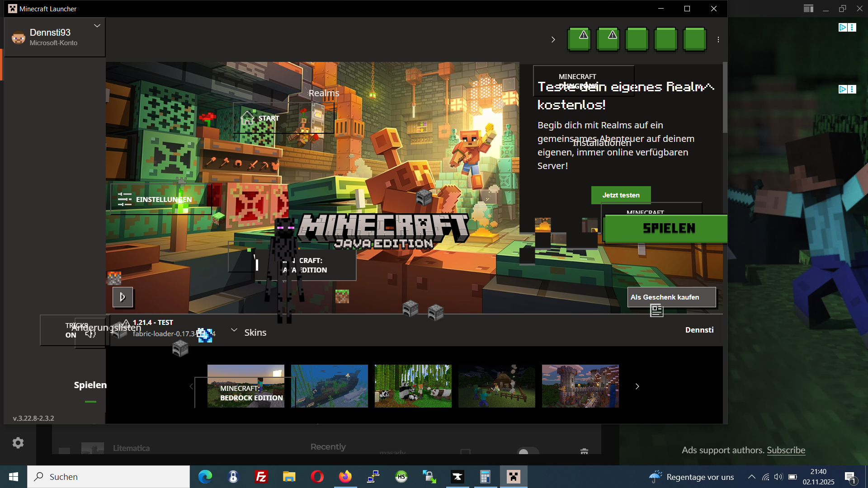Click the START home icon
Image resolution: width=868 pixels, height=488 pixels.
point(247,118)
